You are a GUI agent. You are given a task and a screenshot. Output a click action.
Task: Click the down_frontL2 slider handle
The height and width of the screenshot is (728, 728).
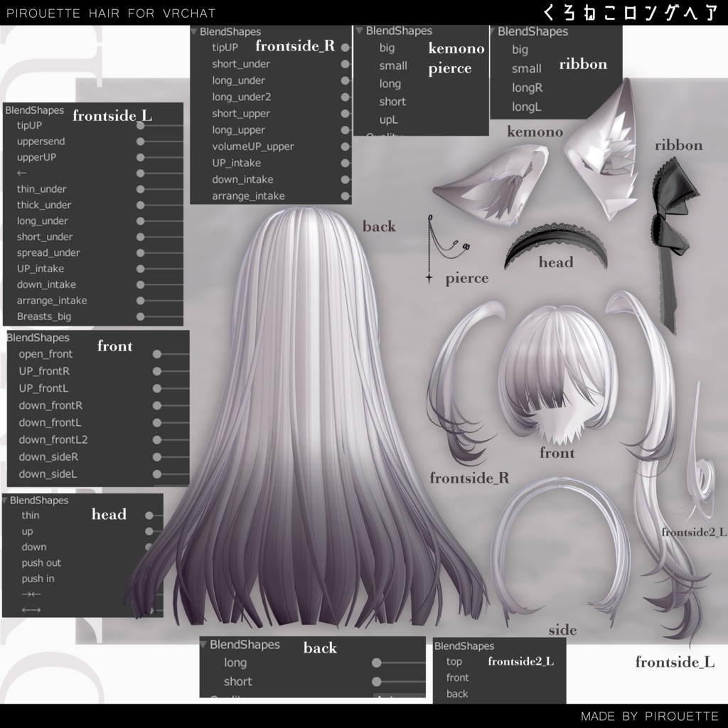click(157, 439)
